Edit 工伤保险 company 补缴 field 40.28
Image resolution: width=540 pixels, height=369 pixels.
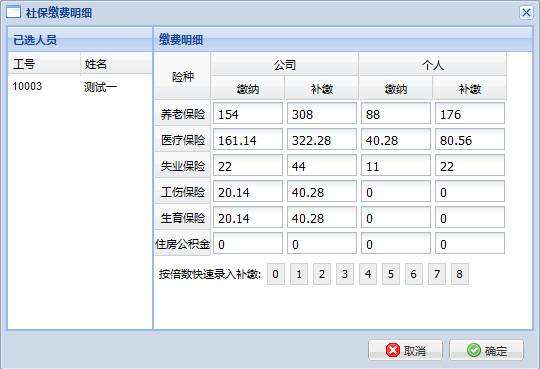pyautogui.click(x=322, y=191)
